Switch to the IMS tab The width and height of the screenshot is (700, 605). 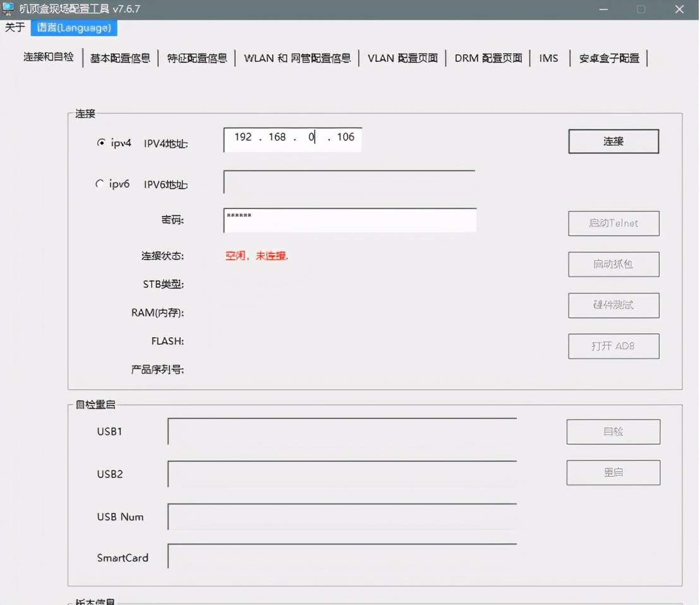point(548,59)
